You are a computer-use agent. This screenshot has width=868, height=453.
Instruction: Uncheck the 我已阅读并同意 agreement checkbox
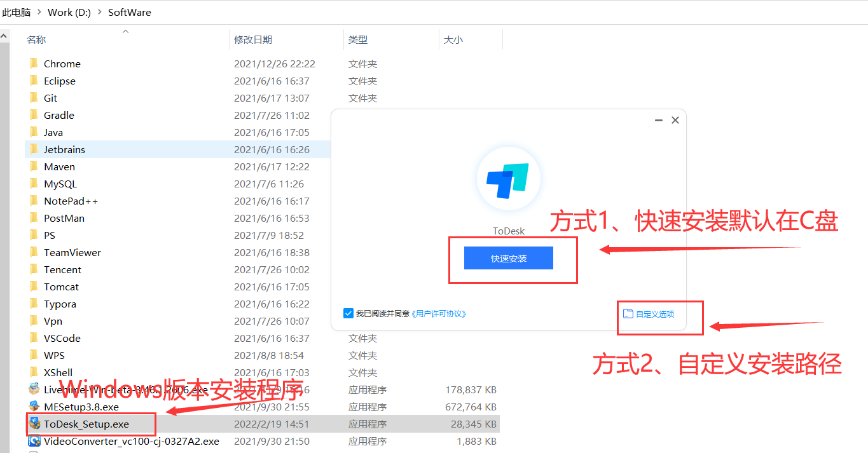348,313
